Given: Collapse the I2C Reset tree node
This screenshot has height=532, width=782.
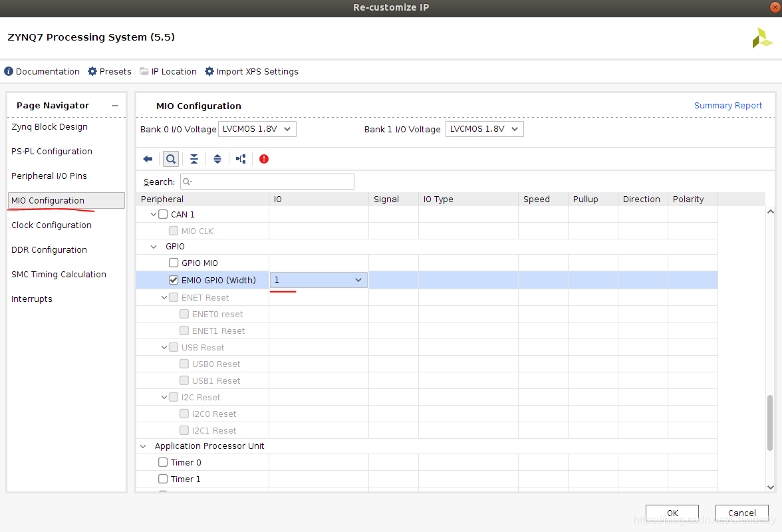Looking at the screenshot, I should pyautogui.click(x=164, y=397).
